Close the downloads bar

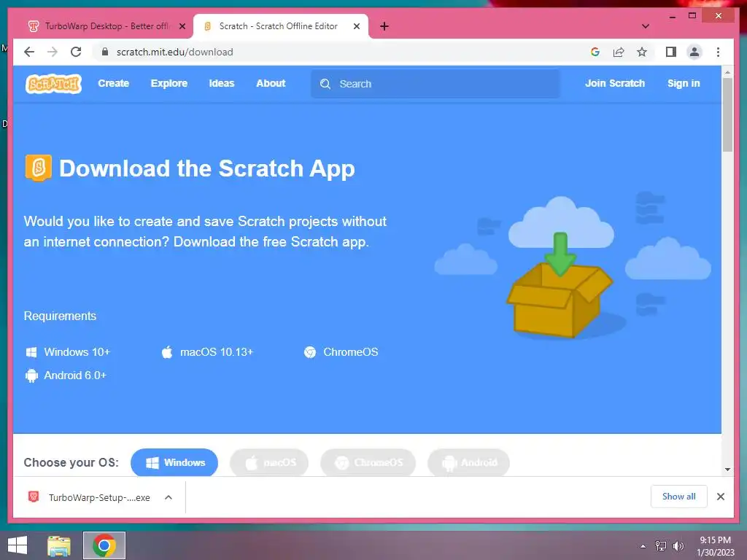coord(720,497)
